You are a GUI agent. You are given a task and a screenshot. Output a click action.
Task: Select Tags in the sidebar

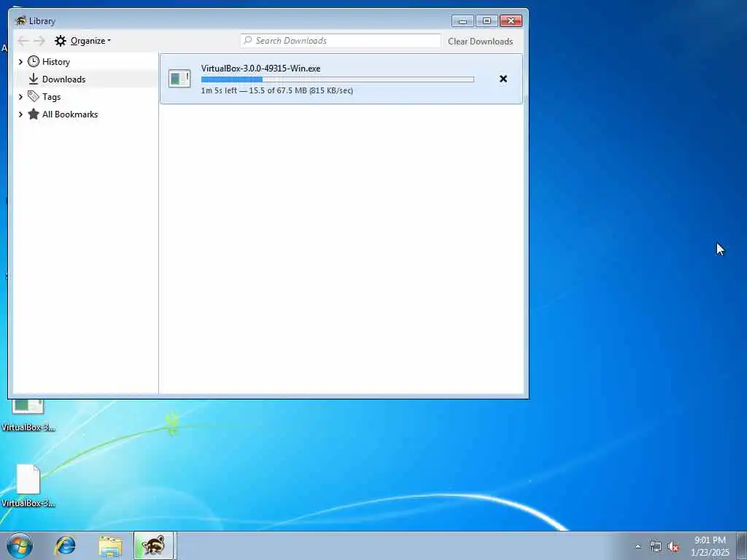(x=52, y=97)
